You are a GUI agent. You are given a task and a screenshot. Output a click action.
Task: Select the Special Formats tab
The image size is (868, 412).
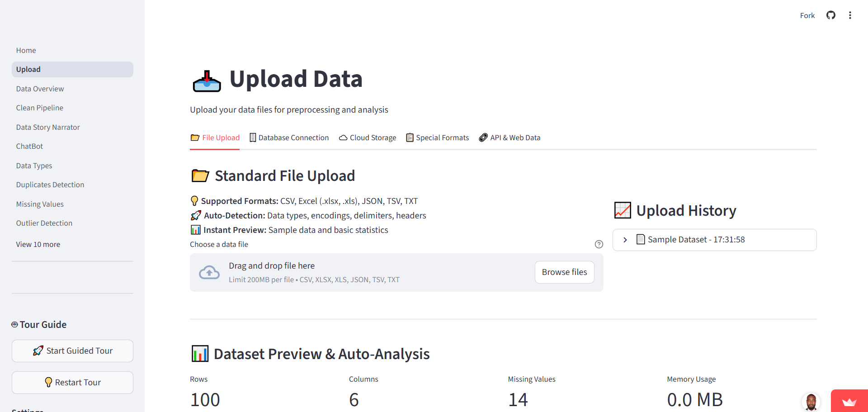(438, 137)
